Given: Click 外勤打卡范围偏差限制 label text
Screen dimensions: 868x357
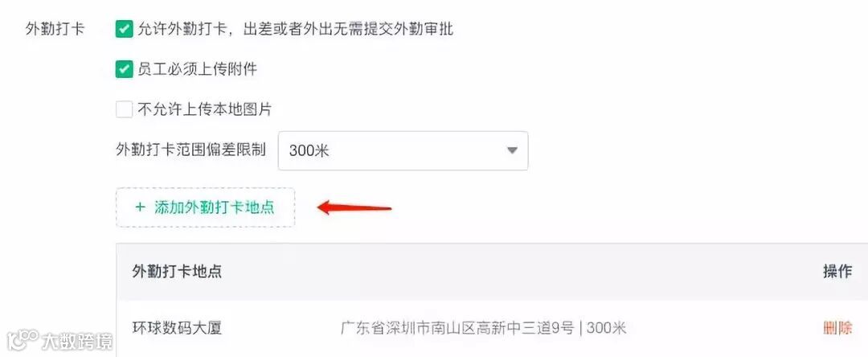Looking at the screenshot, I should (x=191, y=150).
